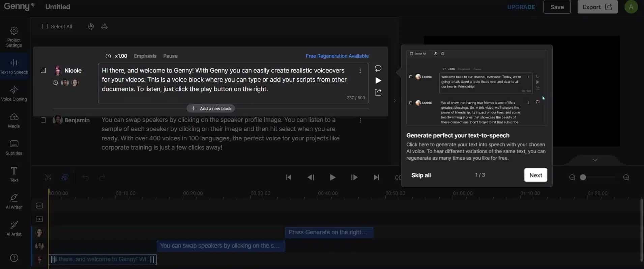Click the voice change icon next to Select All
This screenshot has height=269, width=644.
pos(91,26)
